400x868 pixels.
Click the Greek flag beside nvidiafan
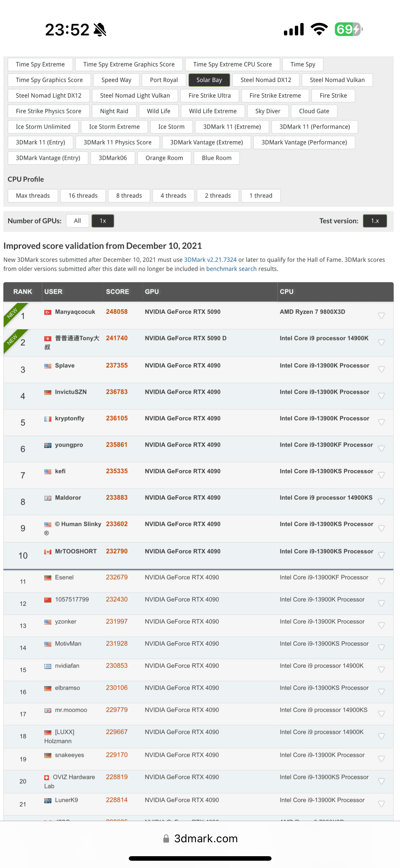coord(48,666)
